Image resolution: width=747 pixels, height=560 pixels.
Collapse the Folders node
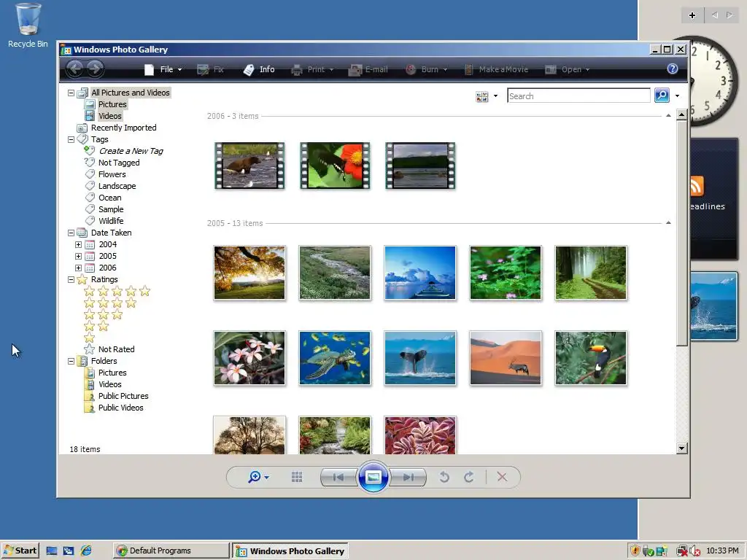click(71, 362)
